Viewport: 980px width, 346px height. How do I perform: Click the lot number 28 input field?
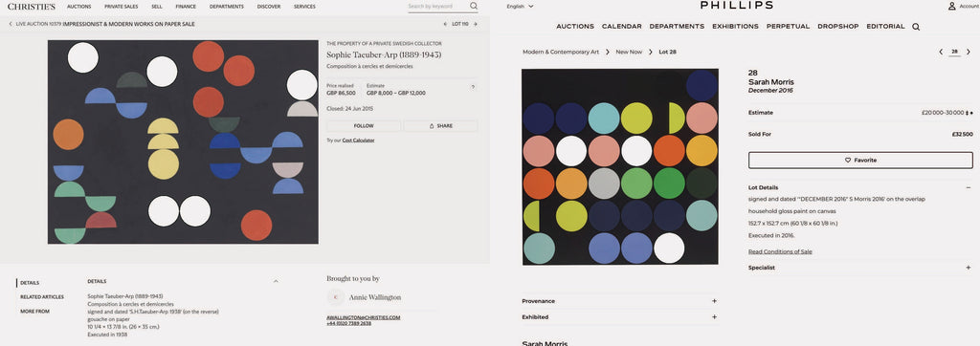click(x=954, y=52)
